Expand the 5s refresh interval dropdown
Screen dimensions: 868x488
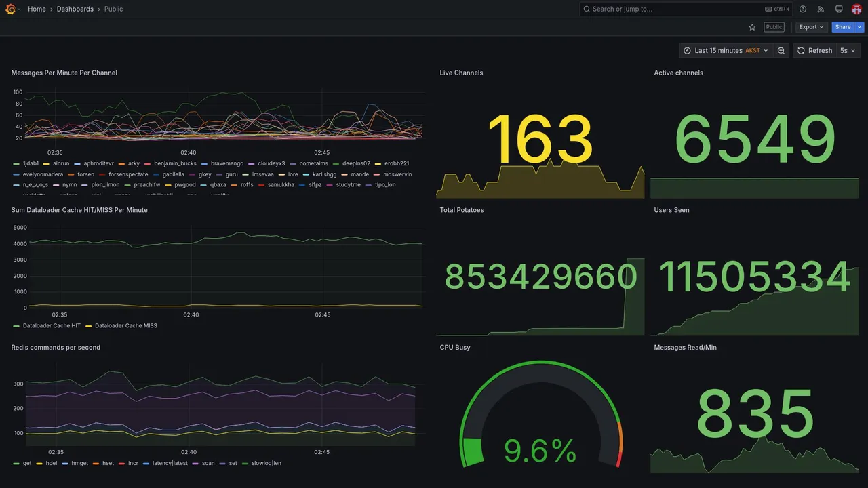[848, 51]
